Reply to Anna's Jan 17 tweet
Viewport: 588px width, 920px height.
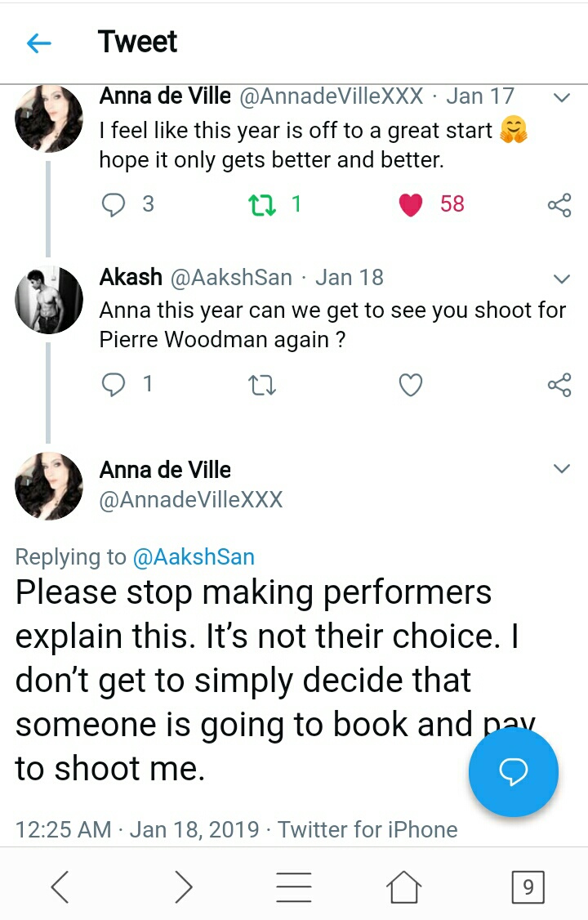click(113, 204)
